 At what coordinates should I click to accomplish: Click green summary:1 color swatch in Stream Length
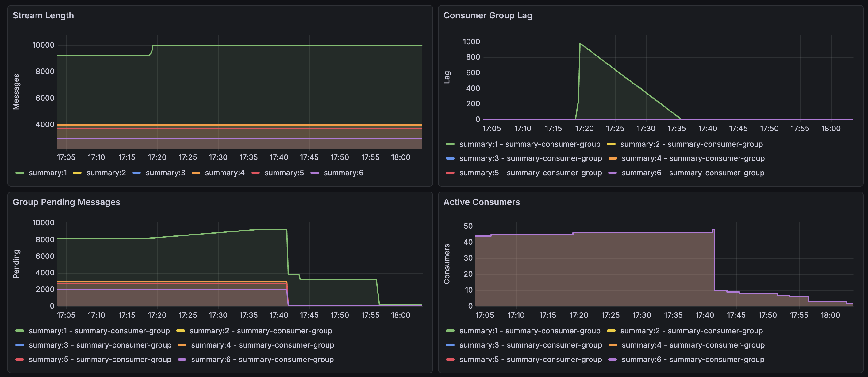pyautogui.click(x=20, y=173)
